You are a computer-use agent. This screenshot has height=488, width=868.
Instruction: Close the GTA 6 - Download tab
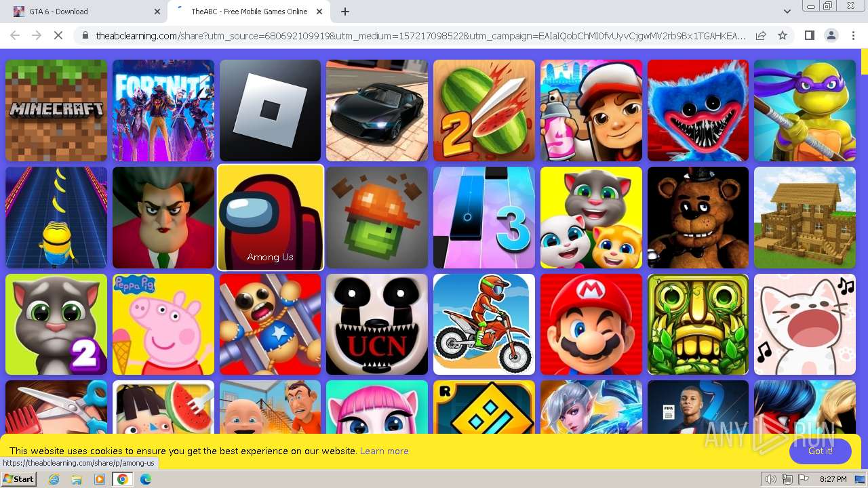(157, 12)
